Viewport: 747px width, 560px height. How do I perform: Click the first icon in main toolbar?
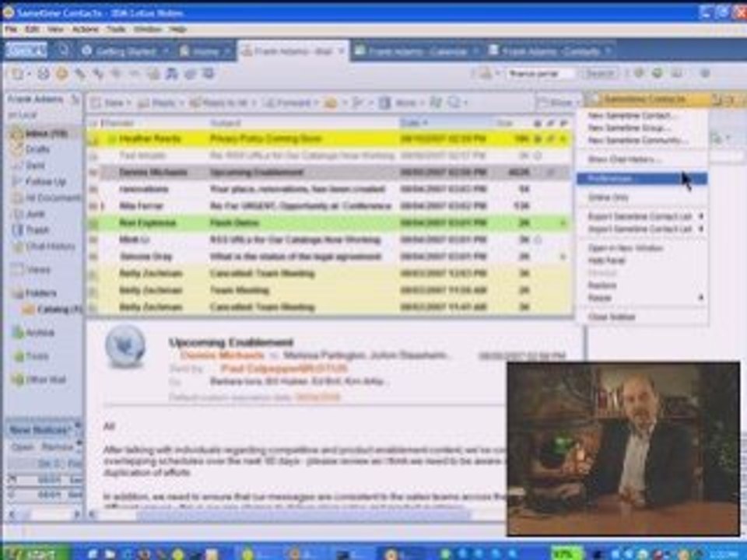(x=18, y=74)
